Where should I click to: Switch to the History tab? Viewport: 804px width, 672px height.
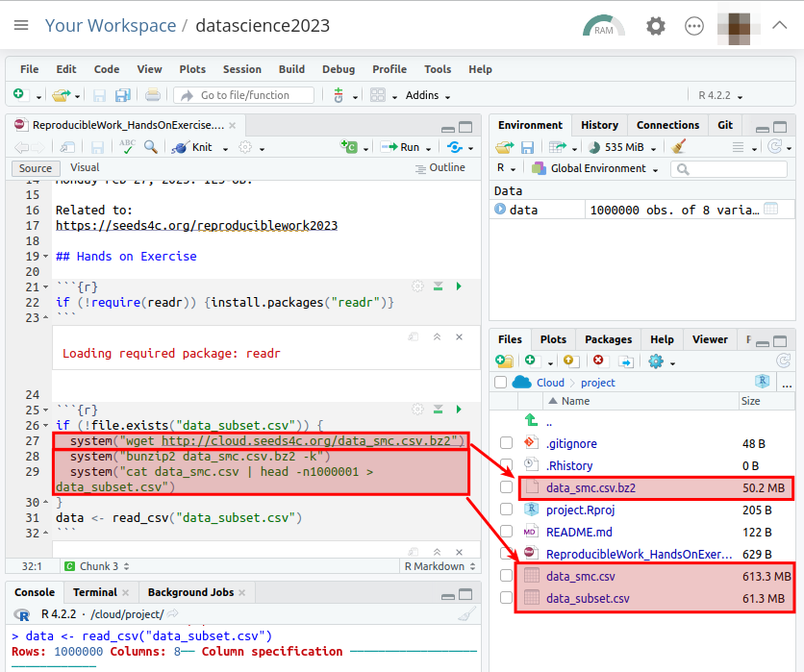[x=599, y=125]
